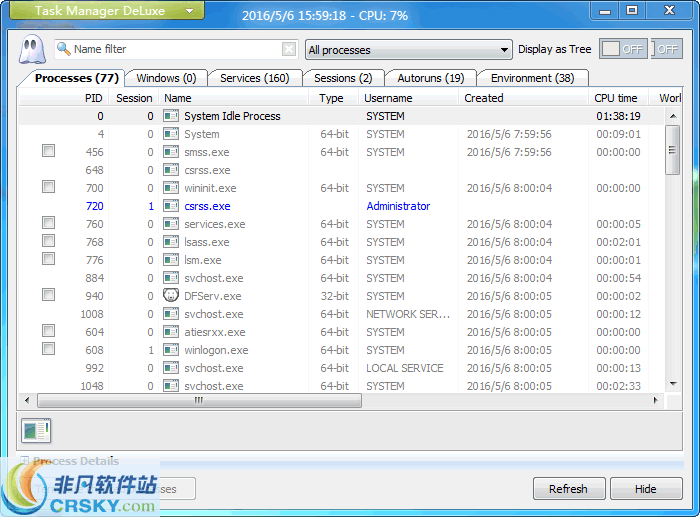Tick the checkbox for DFServ.exe

click(48, 295)
